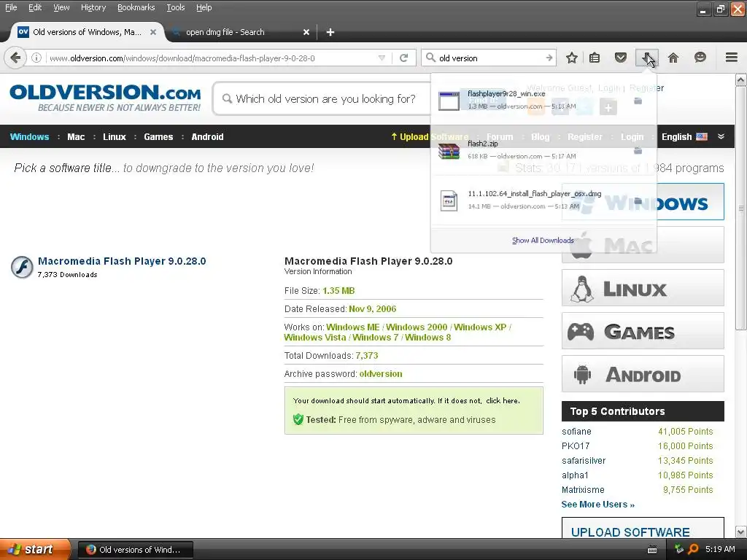Viewport: 747px width, 560px height.
Task: Open the address bar history dropdown arrow
Action: pyautogui.click(x=382, y=58)
